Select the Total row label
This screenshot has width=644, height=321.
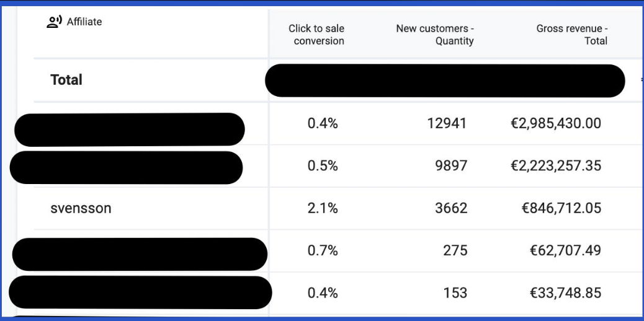(66, 80)
